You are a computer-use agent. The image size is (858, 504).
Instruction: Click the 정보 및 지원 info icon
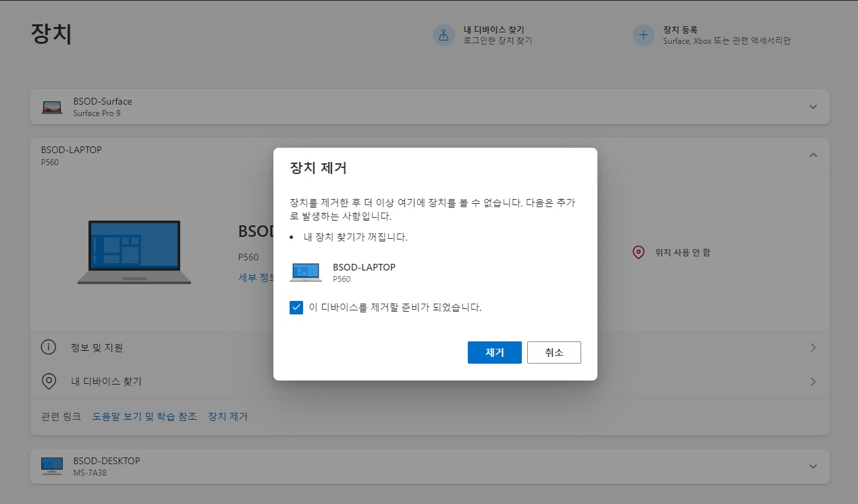49,347
